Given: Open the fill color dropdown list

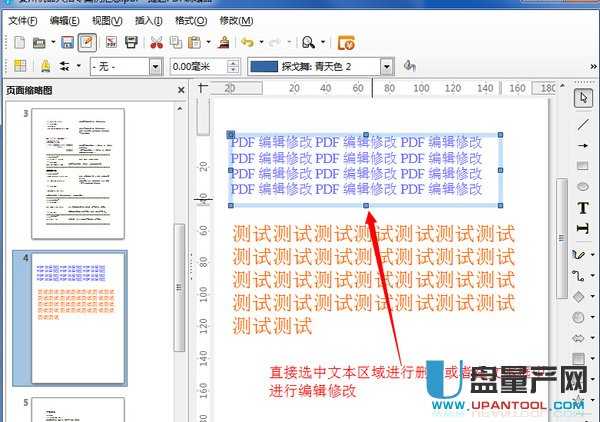Looking at the screenshot, I should click(388, 67).
